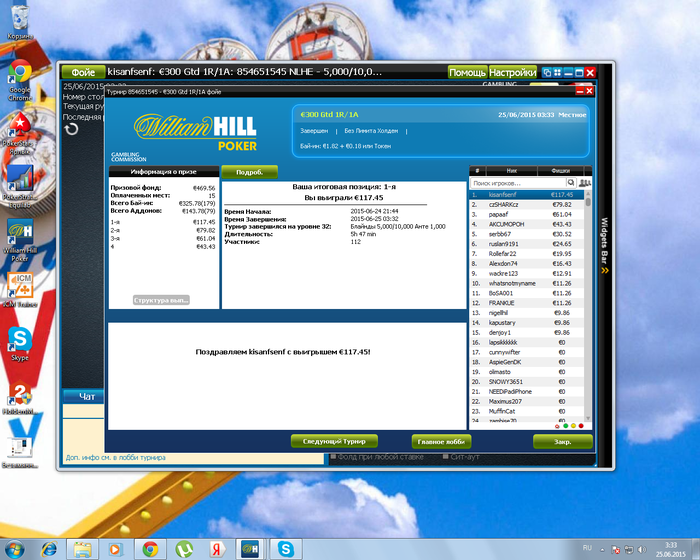Click the player list scrollbar up arrow
Screen dimensions: 700x560
point(588,193)
